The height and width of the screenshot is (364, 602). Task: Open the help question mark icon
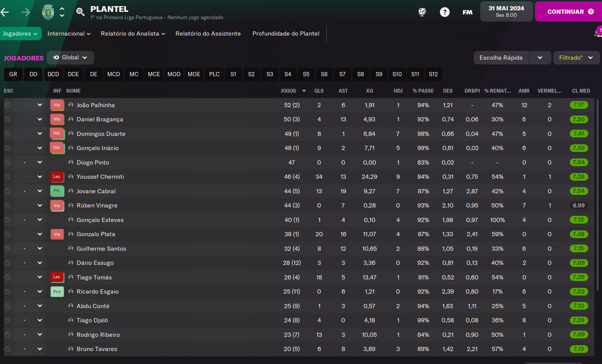coord(445,12)
